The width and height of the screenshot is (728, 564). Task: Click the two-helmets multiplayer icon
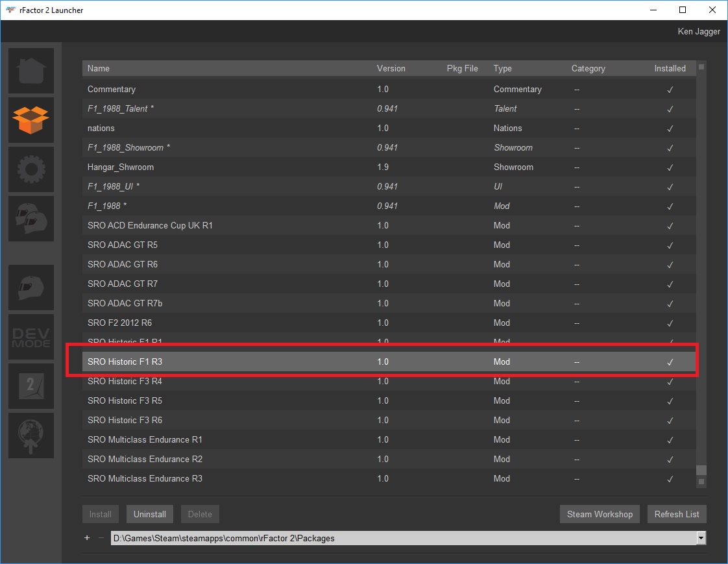31,219
